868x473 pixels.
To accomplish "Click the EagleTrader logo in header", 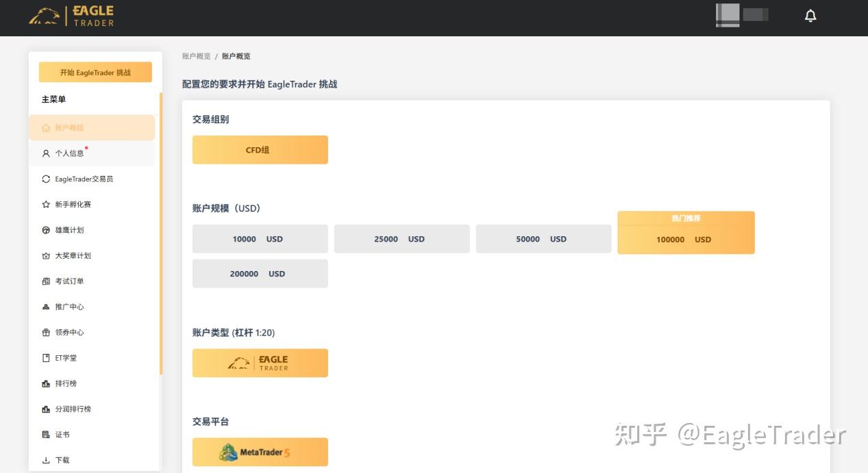I will coord(71,16).
